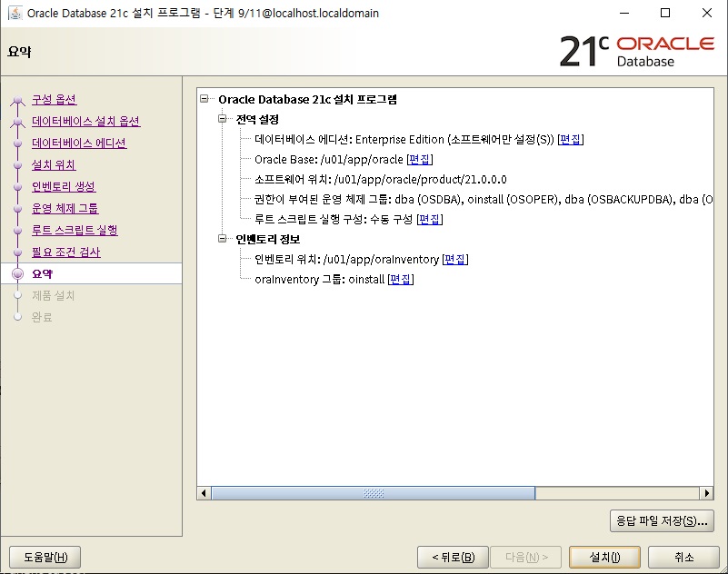Go back with < 뒤로(B) button
The width and height of the screenshot is (728, 574).
pyautogui.click(x=454, y=557)
